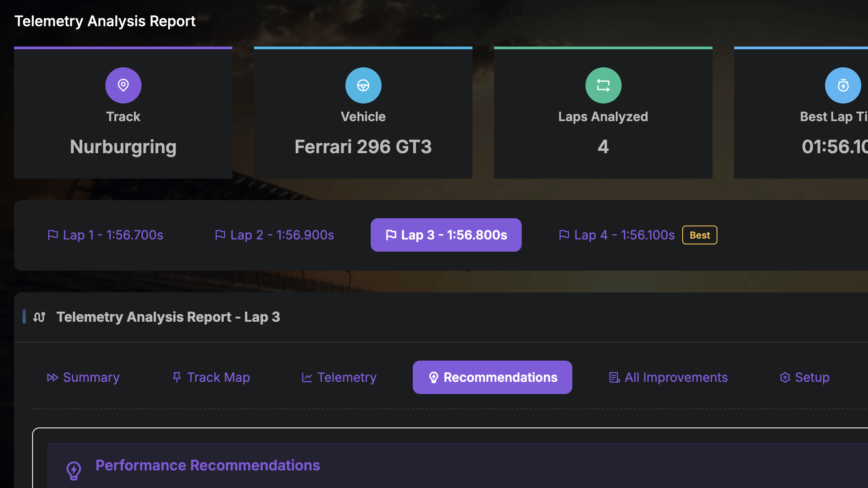Select Lap 1 - 1:56.700s
Image resolution: width=868 pixels, height=488 pixels.
[105, 235]
